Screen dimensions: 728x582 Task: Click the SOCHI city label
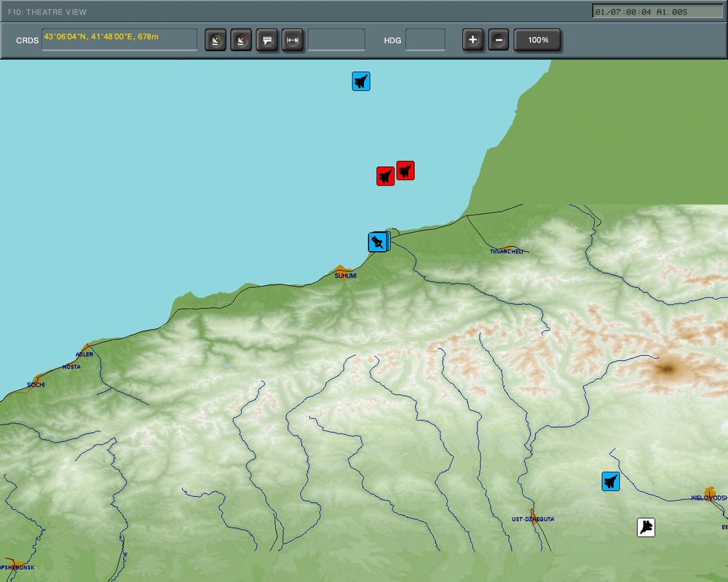click(x=36, y=385)
